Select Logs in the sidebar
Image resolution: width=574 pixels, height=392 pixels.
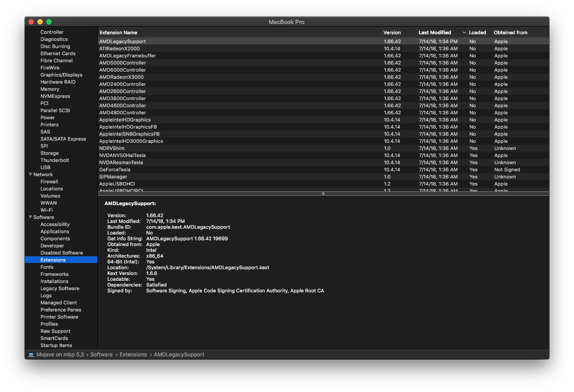(x=46, y=295)
